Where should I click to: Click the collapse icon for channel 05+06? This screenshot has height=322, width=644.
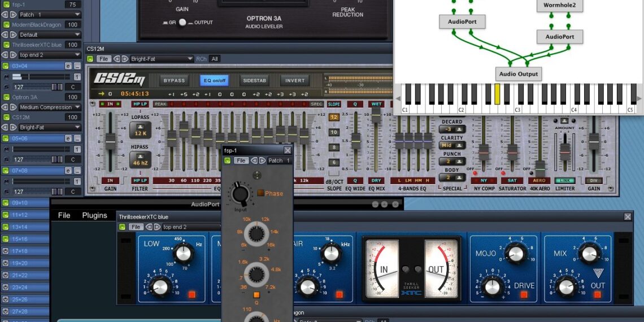click(77, 138)
